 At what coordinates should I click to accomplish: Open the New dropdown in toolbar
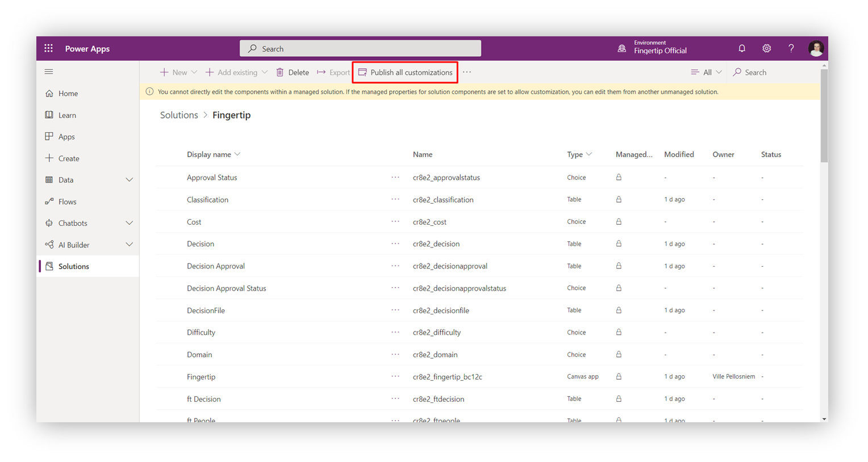[x=178, y=72]
